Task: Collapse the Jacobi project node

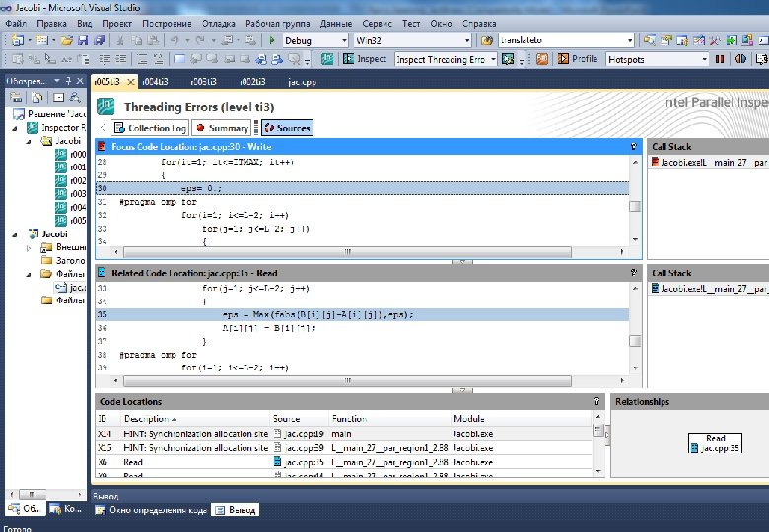Action: (15, 234)
